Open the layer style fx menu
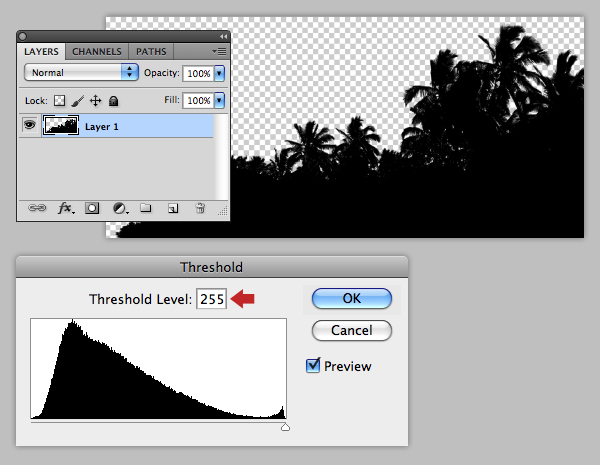The height and width of the screenshot is (465, 600). point(66,208)
